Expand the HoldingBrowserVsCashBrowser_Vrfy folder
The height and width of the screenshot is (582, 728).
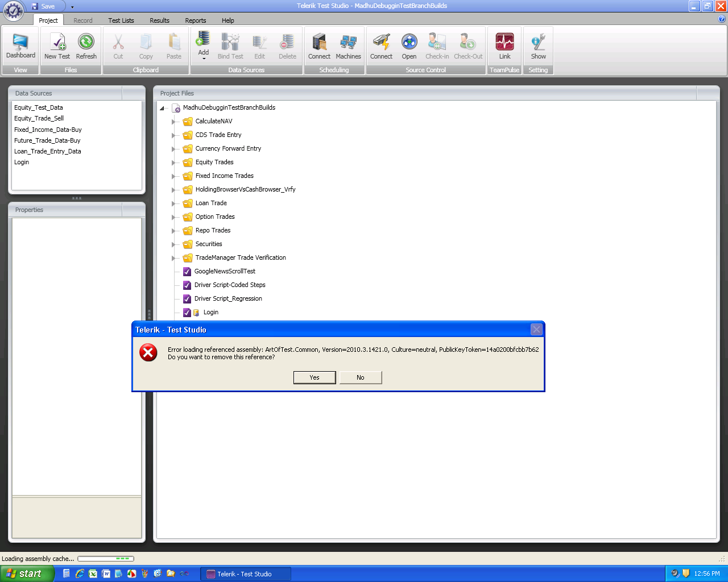173,190
